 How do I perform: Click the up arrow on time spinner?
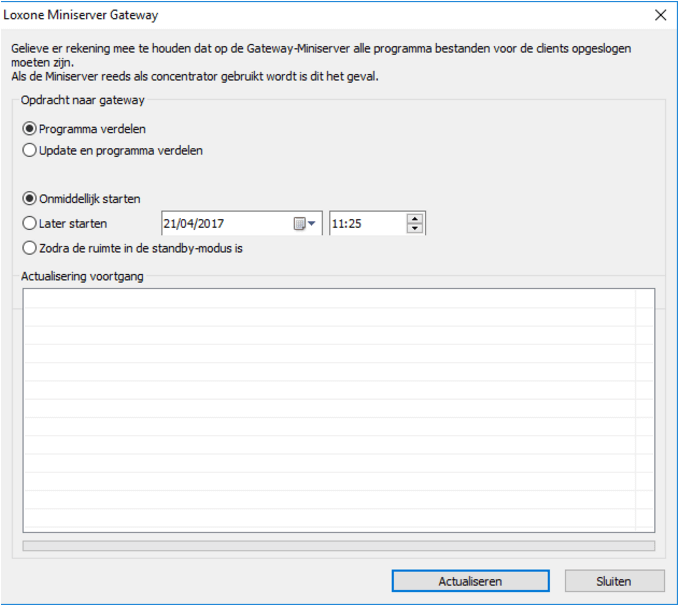pyautogui.click(x=416, y=219)
